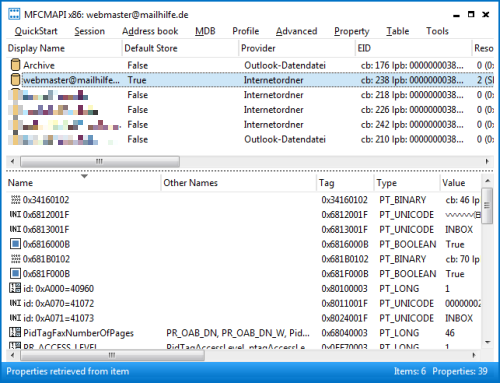The image size is (500, 383).
Task: Select row with EID cb: 242
Action: 250,124
